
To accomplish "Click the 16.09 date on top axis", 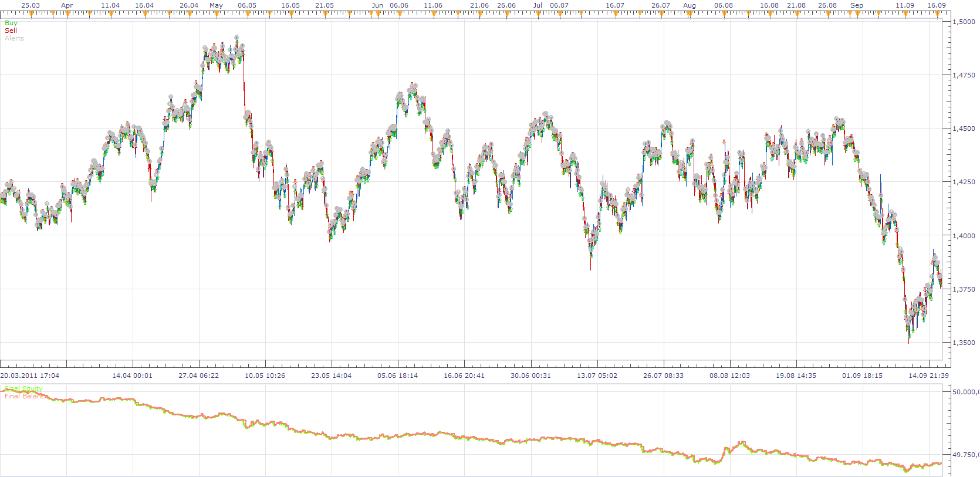I will click(937, 5).
